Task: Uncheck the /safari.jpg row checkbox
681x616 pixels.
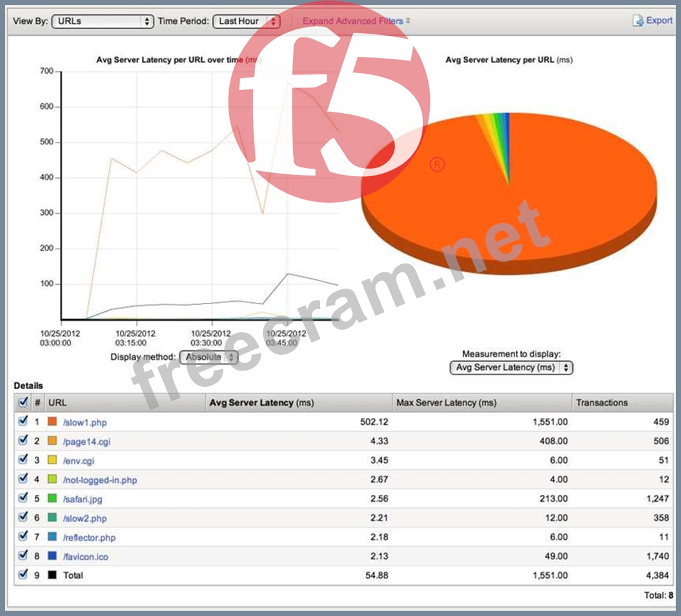Action: point(23,499)
